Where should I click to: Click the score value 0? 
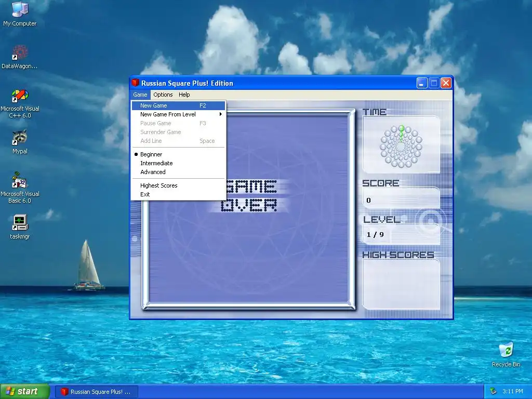click(x=368, y=200)
